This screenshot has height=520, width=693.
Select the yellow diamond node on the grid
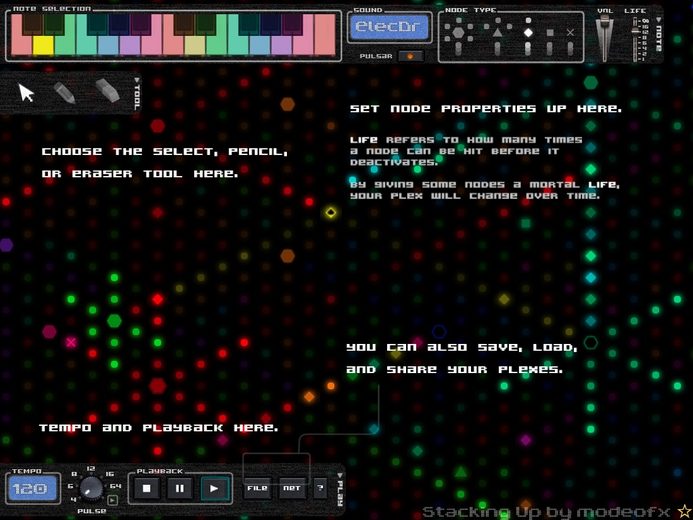tap(331, 213)
